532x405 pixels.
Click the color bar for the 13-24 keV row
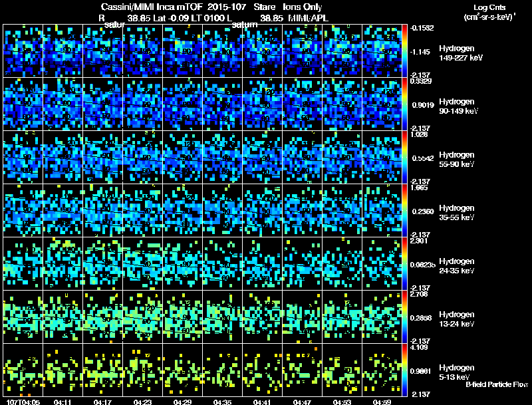pos(404,317)
